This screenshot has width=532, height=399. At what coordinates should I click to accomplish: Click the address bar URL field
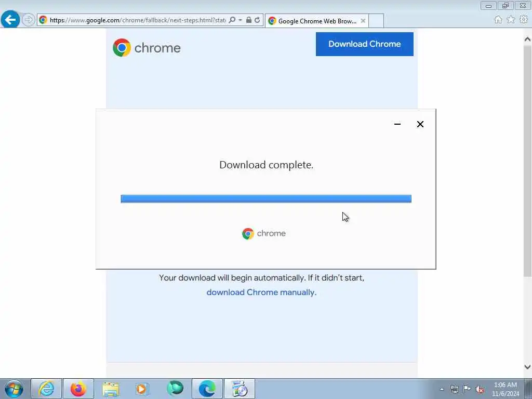tap(137, 20)
